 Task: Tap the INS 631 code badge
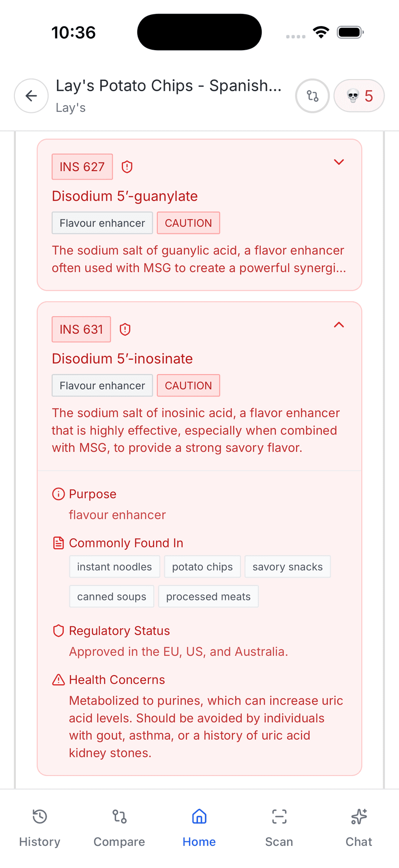81,329
